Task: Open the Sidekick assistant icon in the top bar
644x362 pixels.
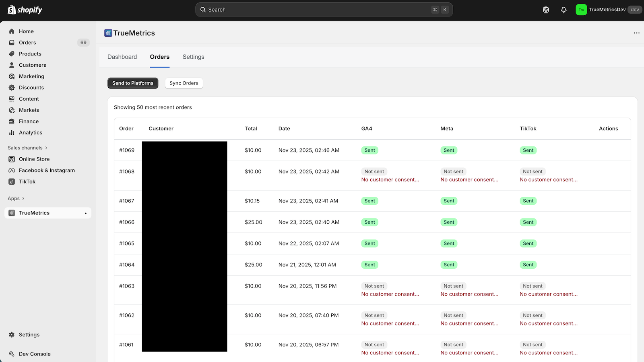Action: (x=546, y=10)
